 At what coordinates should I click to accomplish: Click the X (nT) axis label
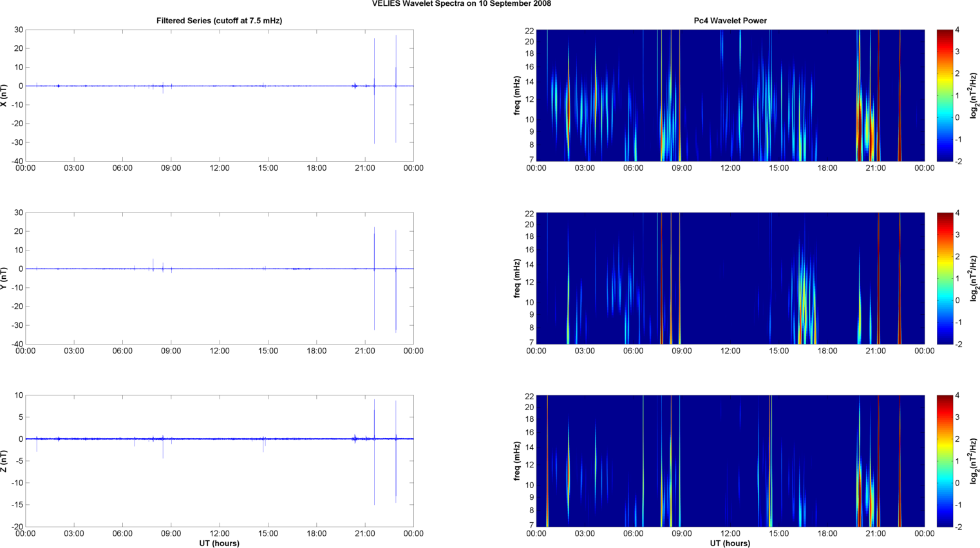tap(4, 95)
